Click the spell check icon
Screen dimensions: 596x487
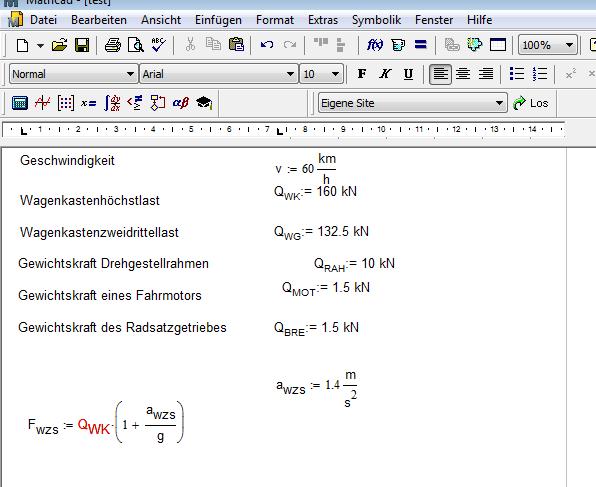(x=159, y=45)
